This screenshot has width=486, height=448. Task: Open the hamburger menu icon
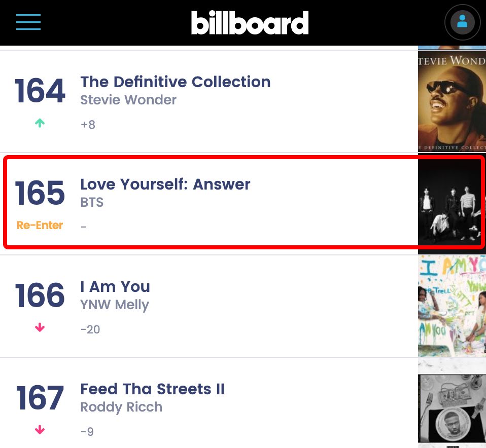28,22
